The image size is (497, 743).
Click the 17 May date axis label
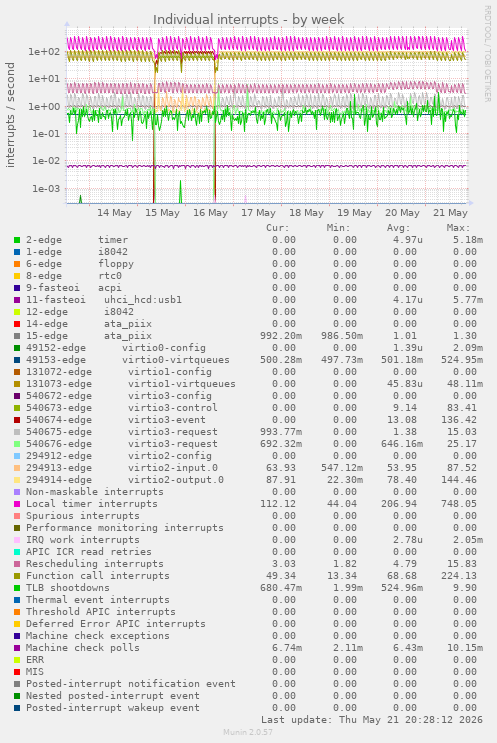[258, 213]
